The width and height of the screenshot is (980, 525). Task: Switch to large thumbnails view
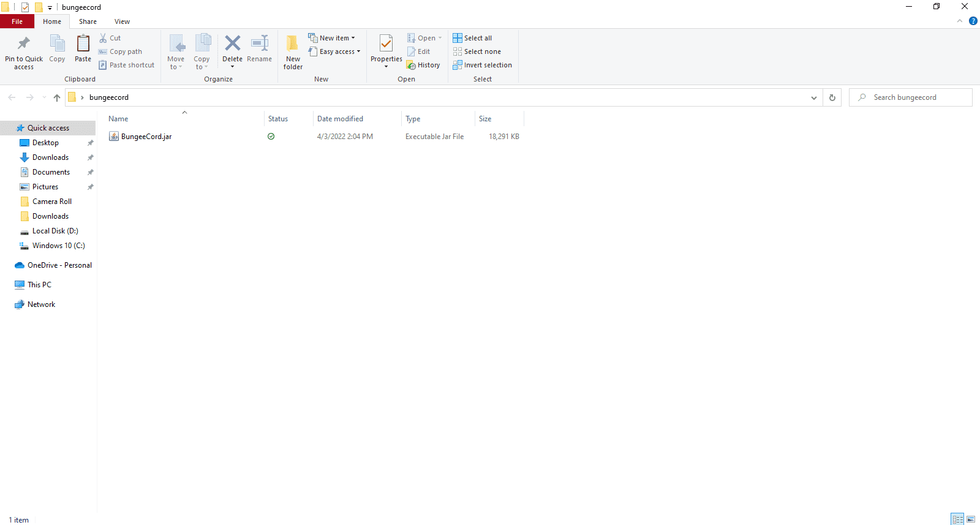(x=971, y=519)
